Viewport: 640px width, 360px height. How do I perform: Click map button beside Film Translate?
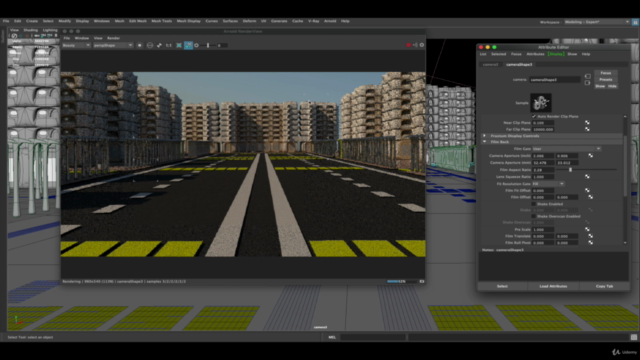click(591, 236)
